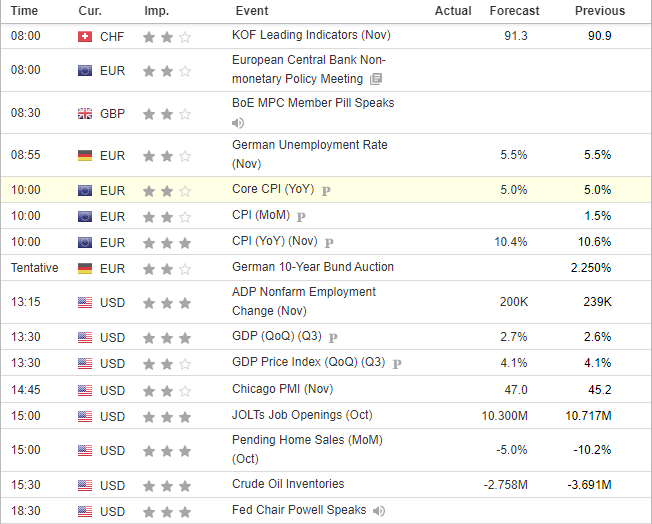Click the previous value 90.9

coord(599,36)
